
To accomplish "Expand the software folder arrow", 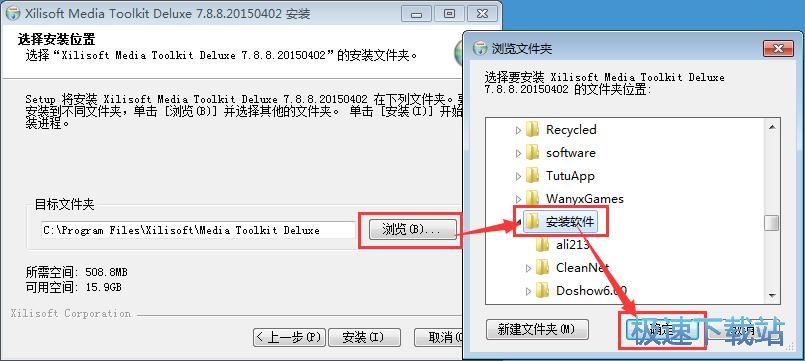I will (518, 153).
